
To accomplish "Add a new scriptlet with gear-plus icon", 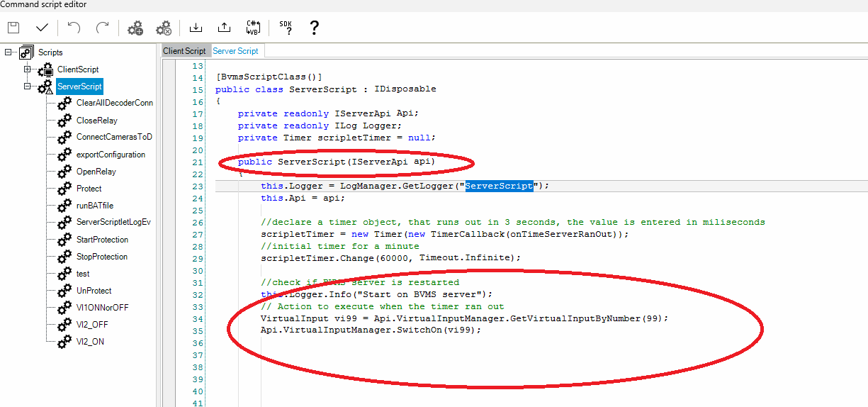I will (135, 28).
